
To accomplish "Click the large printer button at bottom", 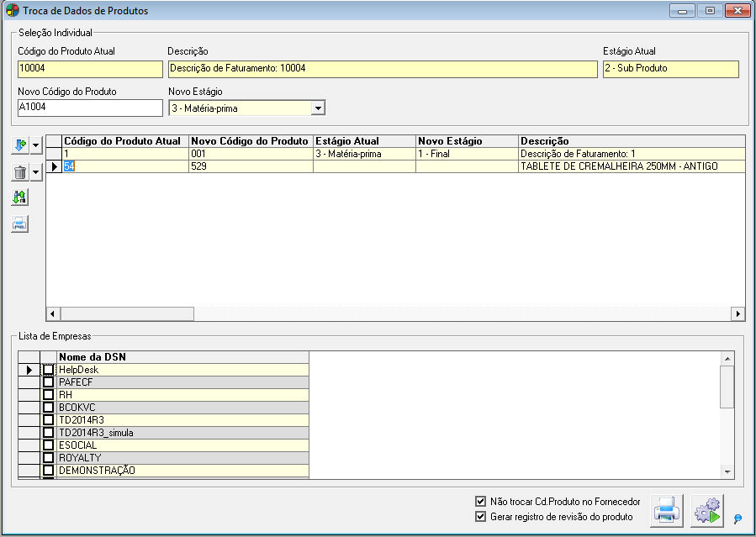I will (x=667, y=511).
